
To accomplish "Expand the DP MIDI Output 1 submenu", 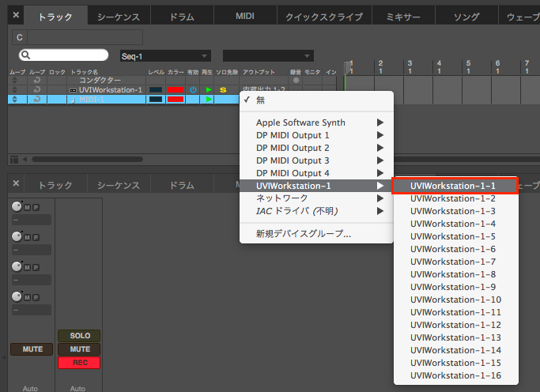I will coord(316,135).
